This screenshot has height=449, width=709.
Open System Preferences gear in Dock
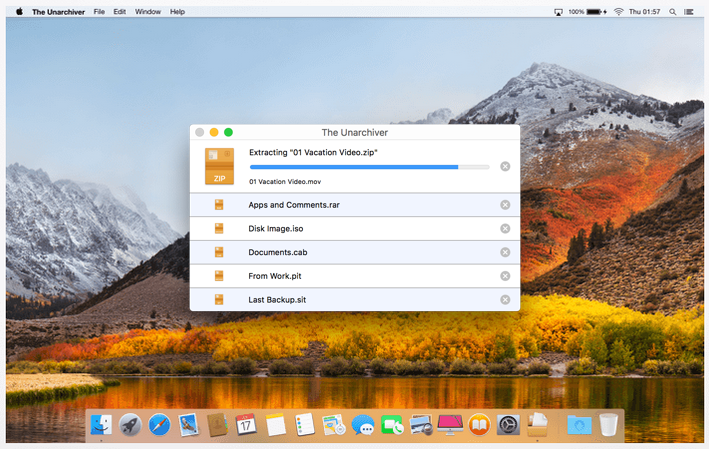coord(508,425)
